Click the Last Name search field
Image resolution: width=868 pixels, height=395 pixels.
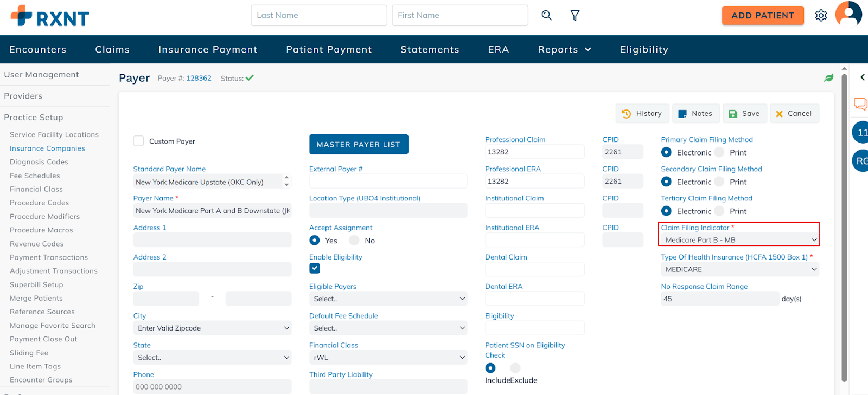(x=318, y=16)
